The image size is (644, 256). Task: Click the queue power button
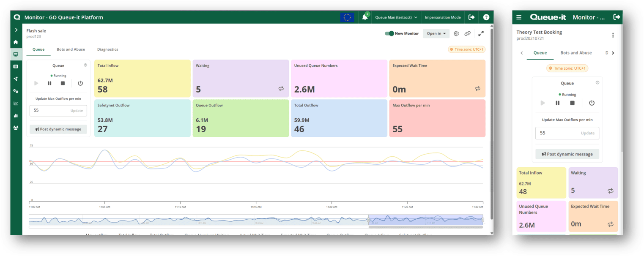(80, 83)
